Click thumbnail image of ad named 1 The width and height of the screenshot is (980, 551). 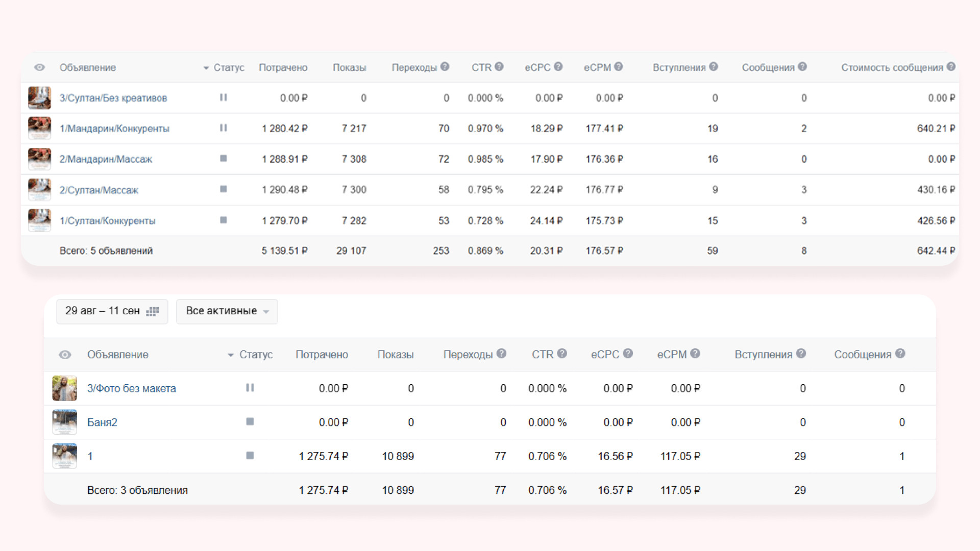click(x=64, y=456)
